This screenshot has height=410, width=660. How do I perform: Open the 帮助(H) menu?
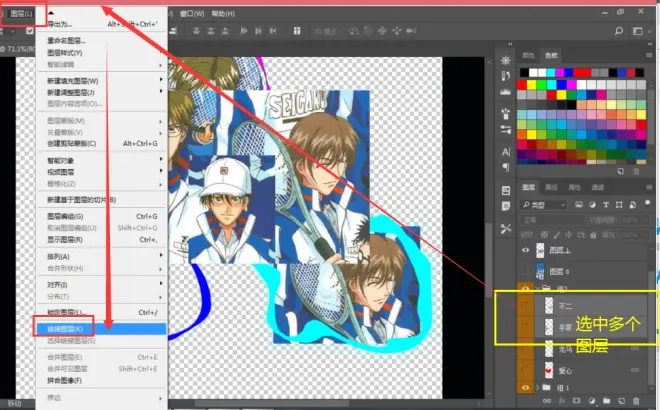click(x=223, y=14)
